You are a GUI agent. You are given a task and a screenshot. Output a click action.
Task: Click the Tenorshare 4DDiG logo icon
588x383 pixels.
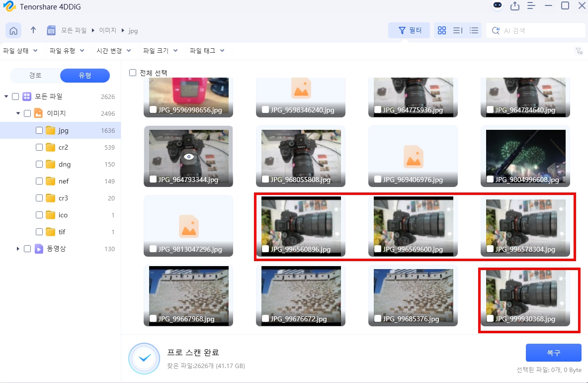(x=9, y=6)
